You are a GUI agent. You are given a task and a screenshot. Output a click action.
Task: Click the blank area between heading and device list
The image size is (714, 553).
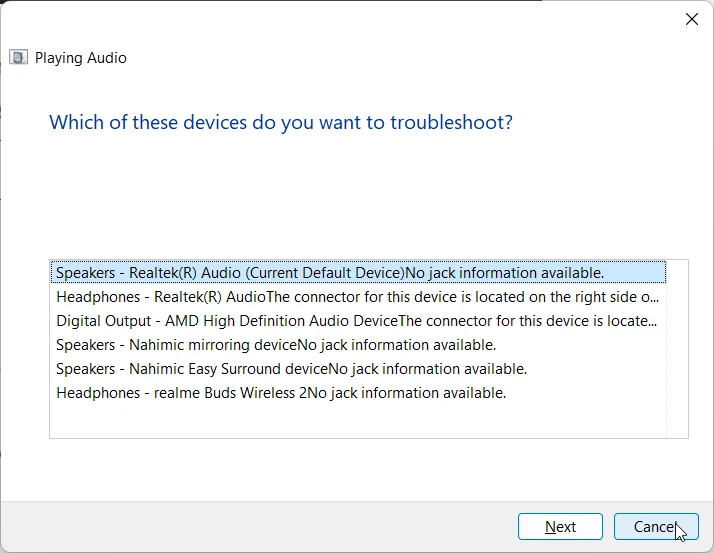tap(358, 197)
